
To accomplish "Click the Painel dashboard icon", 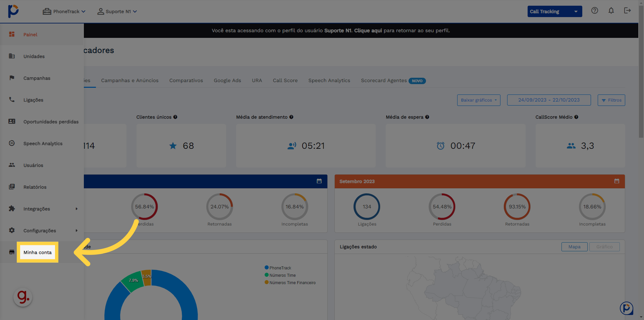I will click(12, 34).
